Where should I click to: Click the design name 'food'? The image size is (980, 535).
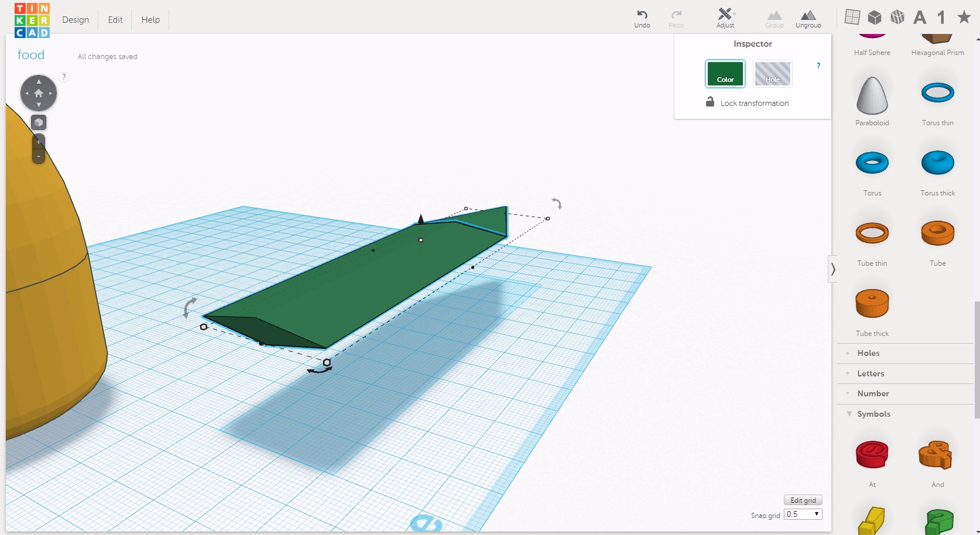[x=31, y=54]
